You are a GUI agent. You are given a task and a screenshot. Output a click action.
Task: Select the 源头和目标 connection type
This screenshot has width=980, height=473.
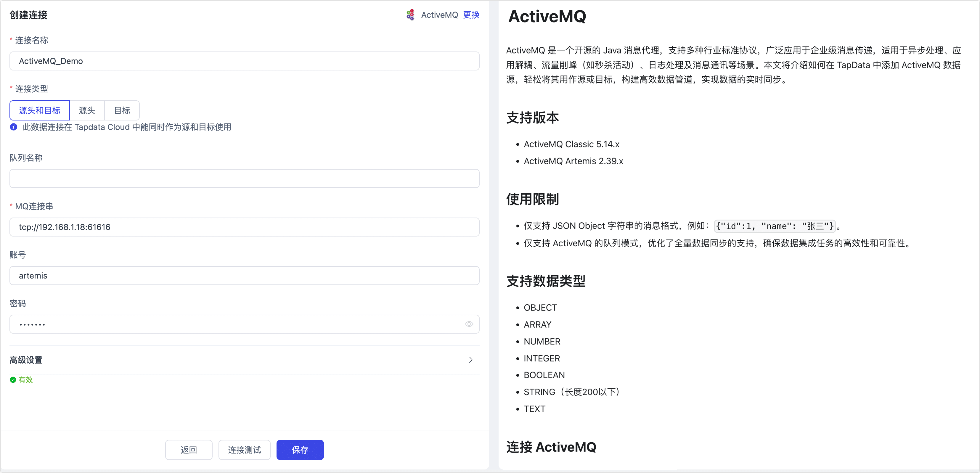[39, 110]
